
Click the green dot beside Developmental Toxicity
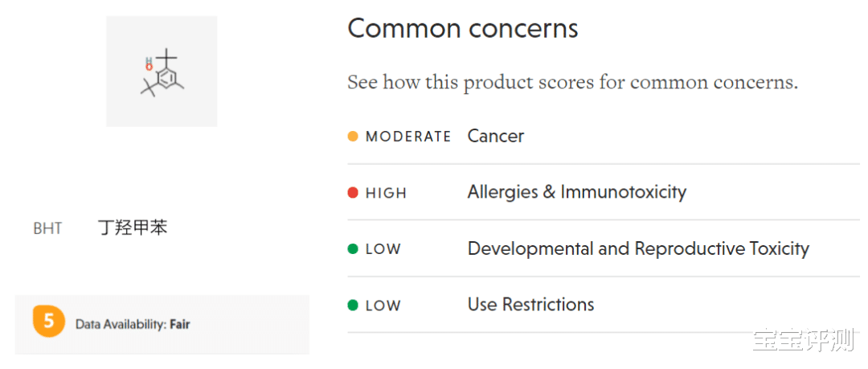353,249
